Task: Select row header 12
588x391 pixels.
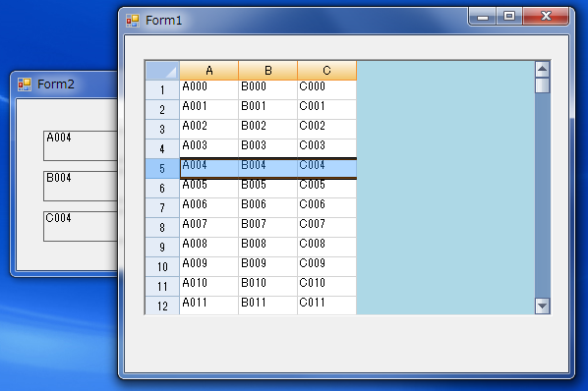Action: coord(162,306)
